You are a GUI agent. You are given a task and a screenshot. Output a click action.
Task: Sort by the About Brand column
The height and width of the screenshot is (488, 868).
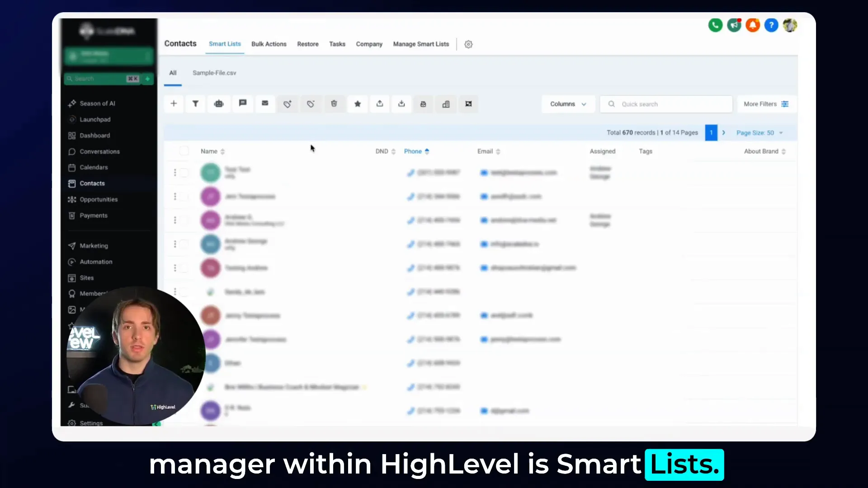[765, 151]
